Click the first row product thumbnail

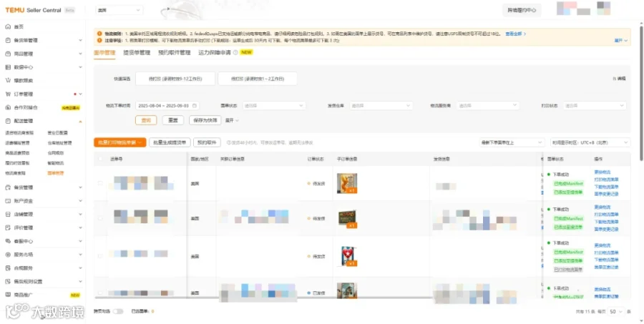point(347,183)
